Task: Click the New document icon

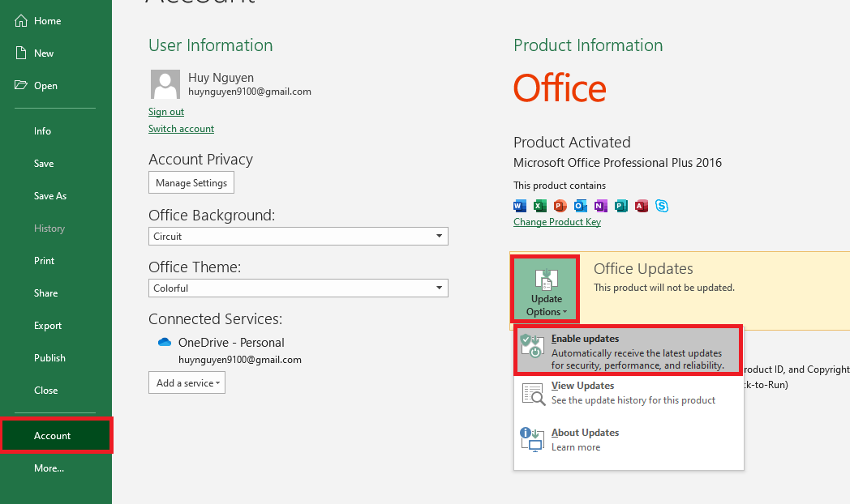Action: [21, 53]
